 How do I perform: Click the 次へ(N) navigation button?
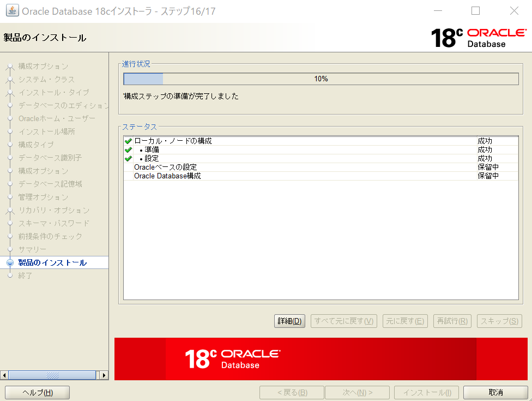(357, 392)
